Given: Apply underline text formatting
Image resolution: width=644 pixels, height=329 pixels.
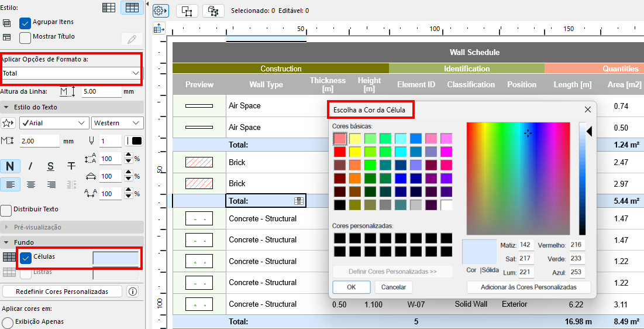Looking at the screenshot, I should point(51,166).
